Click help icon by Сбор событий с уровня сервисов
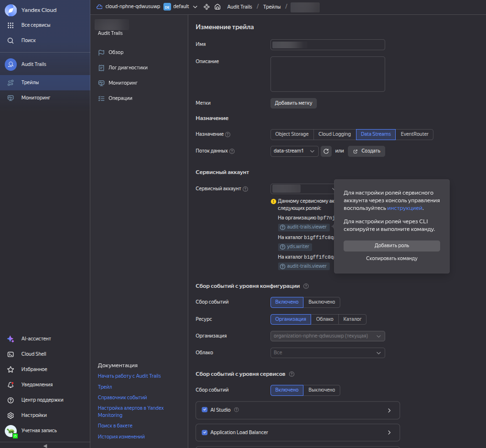This screenshot has width=486, height=448. click(292, 374)
